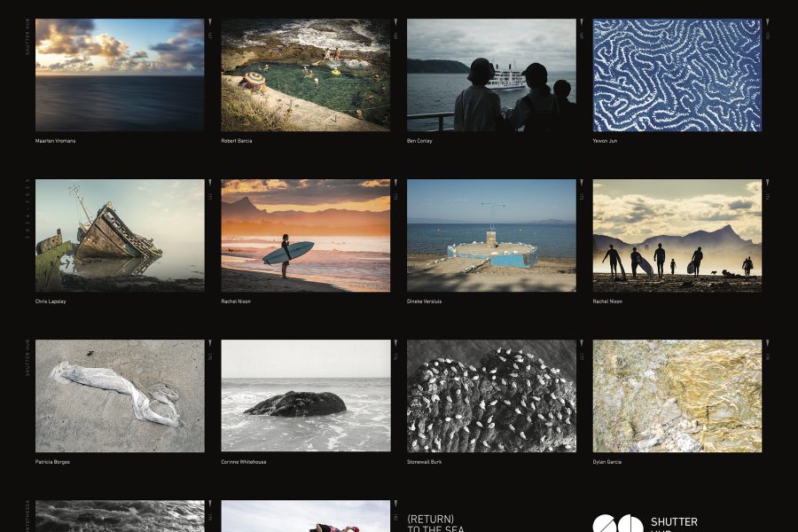This screenshot has height=532, width=798.
Task: Click the SHUTTER HUB wordmark text
Action: click(674, 525)
